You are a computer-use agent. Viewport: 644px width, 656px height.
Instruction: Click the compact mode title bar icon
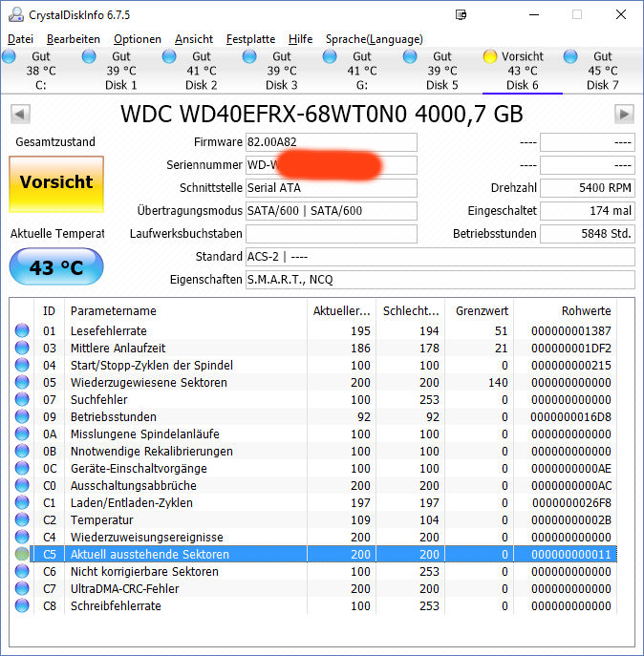pos(461,15)
